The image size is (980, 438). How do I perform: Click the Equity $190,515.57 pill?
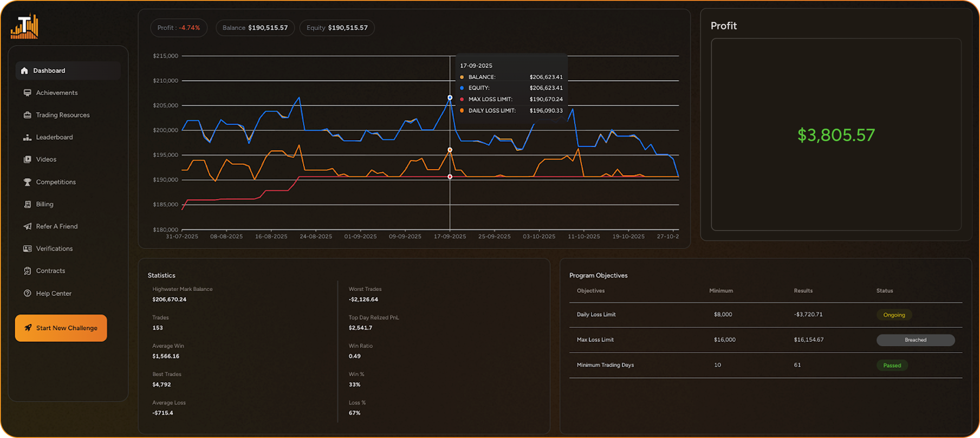tap(337, 28)
